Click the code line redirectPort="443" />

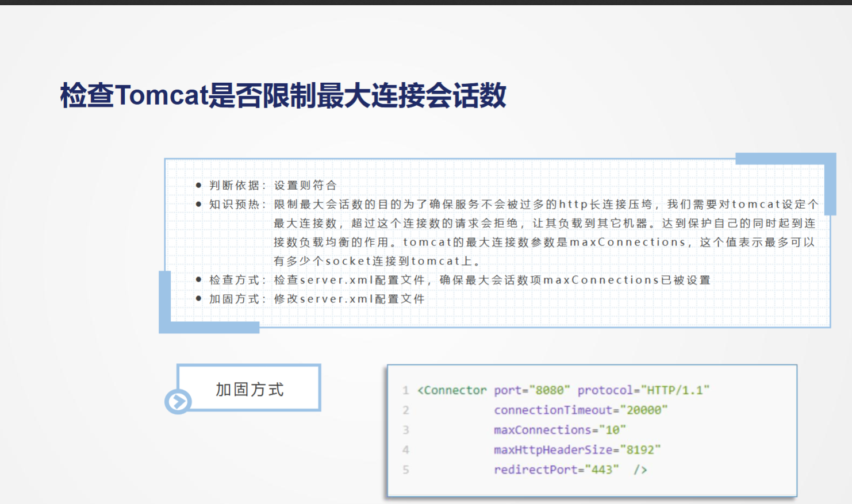570,470
